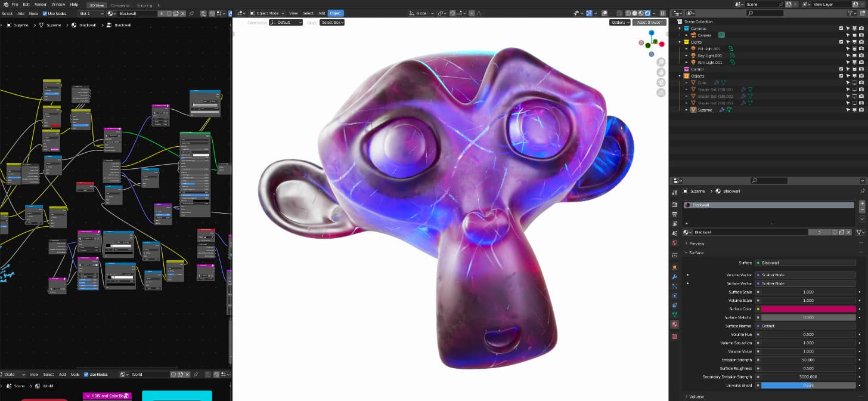Image resolution: width=868 pixels, height=401 pixels.
Task: Toggle viewport overlays
Action: click(604, 13)
